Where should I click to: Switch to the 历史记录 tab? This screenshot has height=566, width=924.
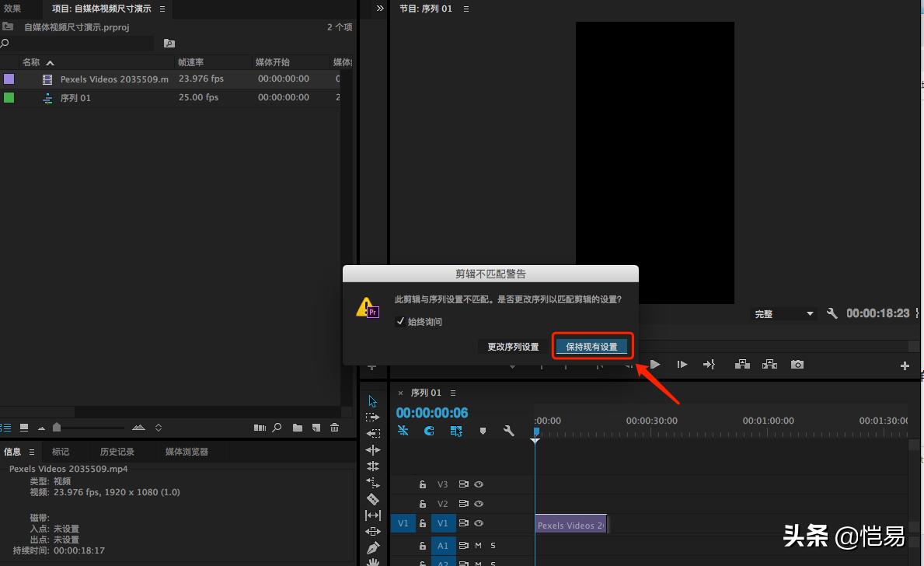pyautogui.click(x=117, y=451)
